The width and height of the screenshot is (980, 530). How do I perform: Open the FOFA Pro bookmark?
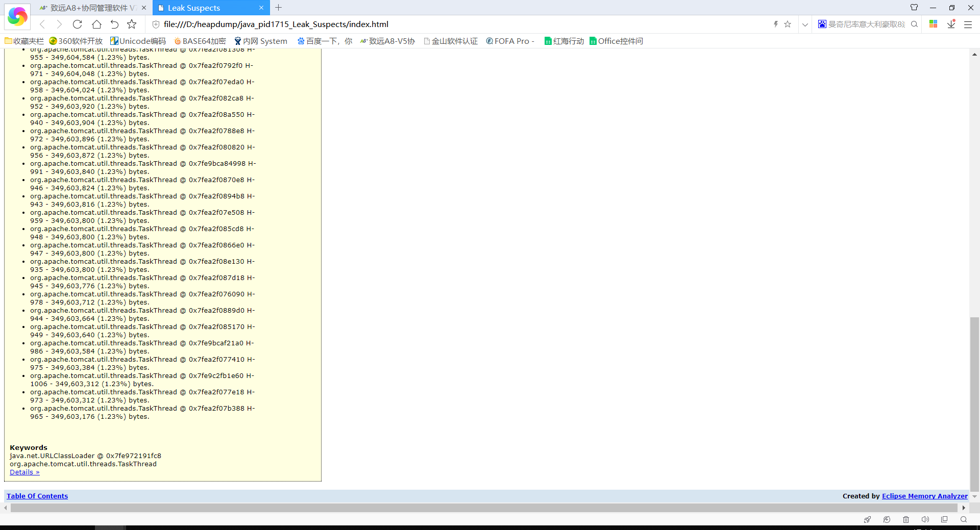coord(510,41)
